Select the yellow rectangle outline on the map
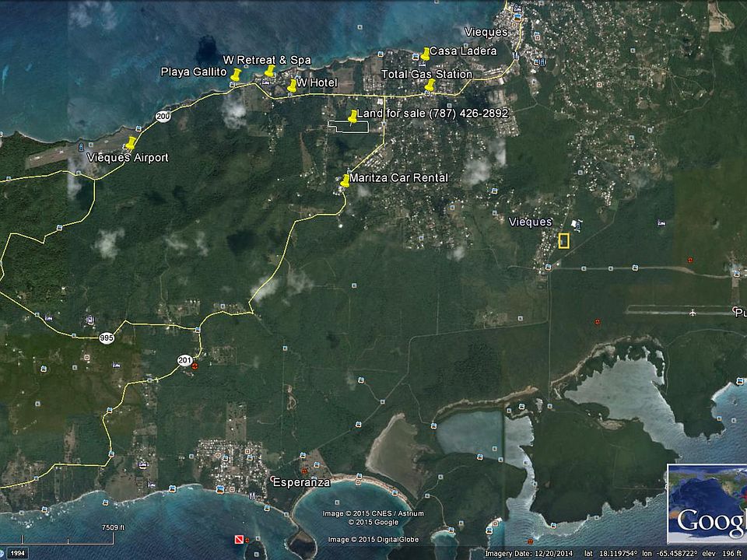Screen dimensions: 747x560 point(564,241)
